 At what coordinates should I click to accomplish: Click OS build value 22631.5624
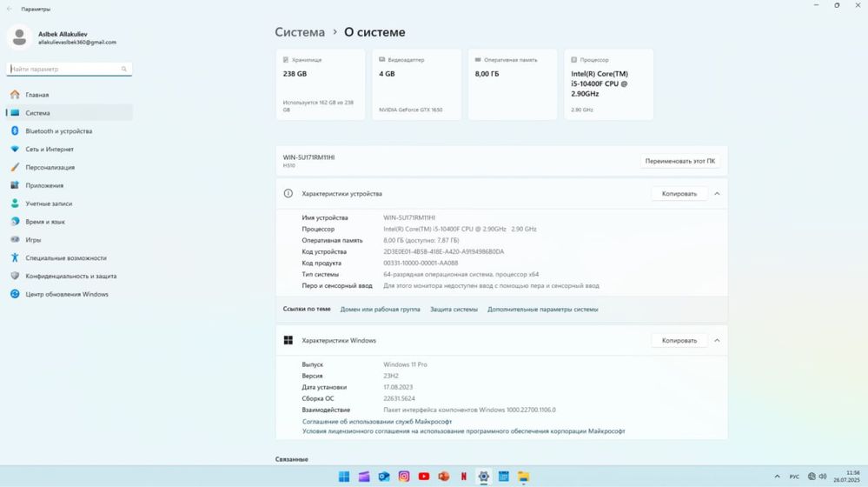click(399, 399)
